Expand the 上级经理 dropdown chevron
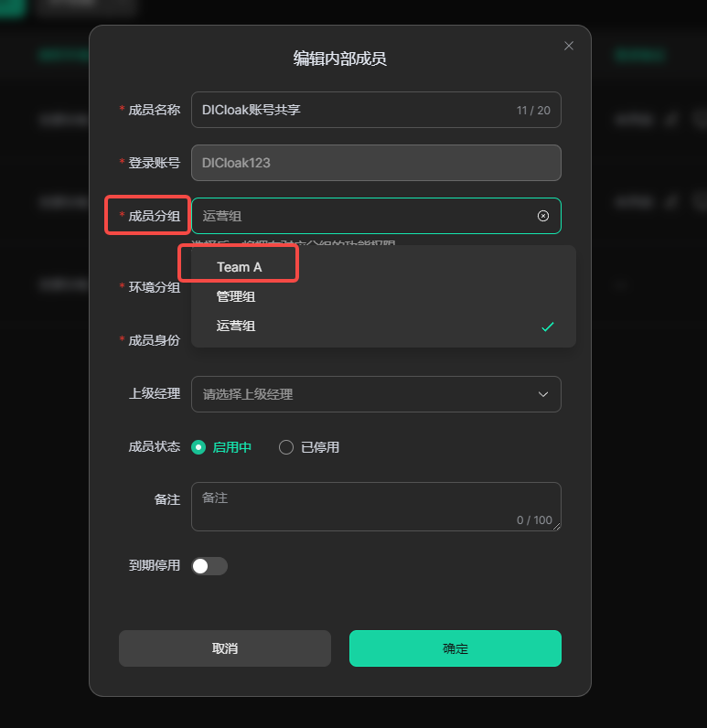 click(x=543, y=394)
